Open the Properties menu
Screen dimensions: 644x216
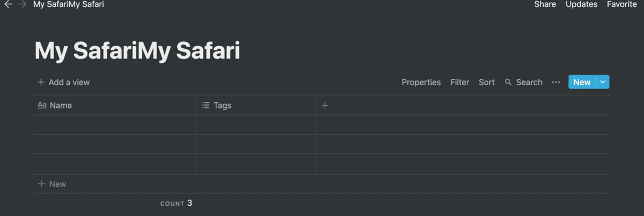pyautogui.click(x=421, y=83)
